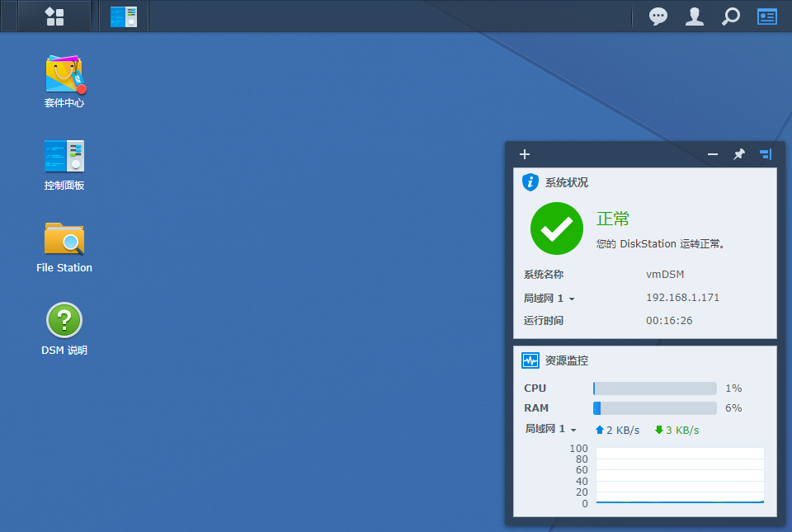Click the 系统名称 label
The width and height of the screenshot is (792, 532).
544,275
